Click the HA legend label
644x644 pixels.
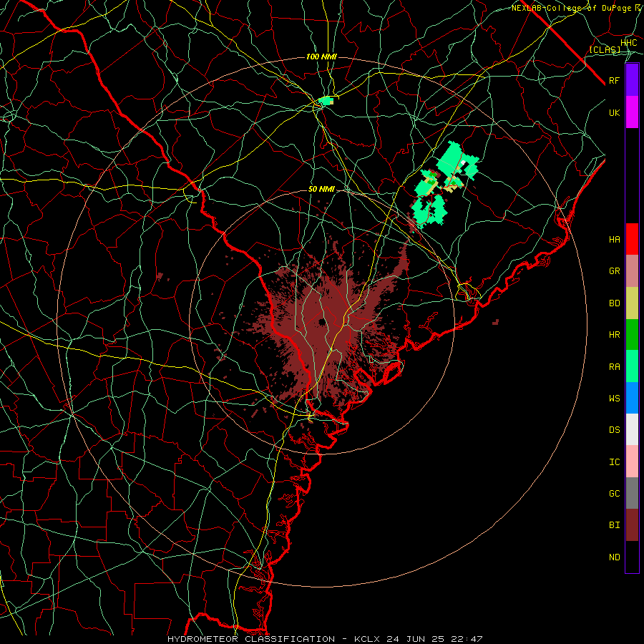click(615, 239)
